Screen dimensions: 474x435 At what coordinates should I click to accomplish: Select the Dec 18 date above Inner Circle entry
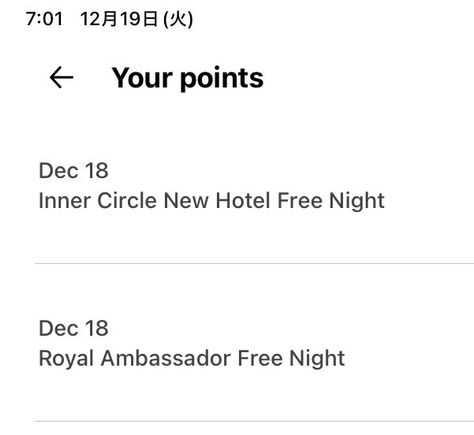[x=73, y=171]
